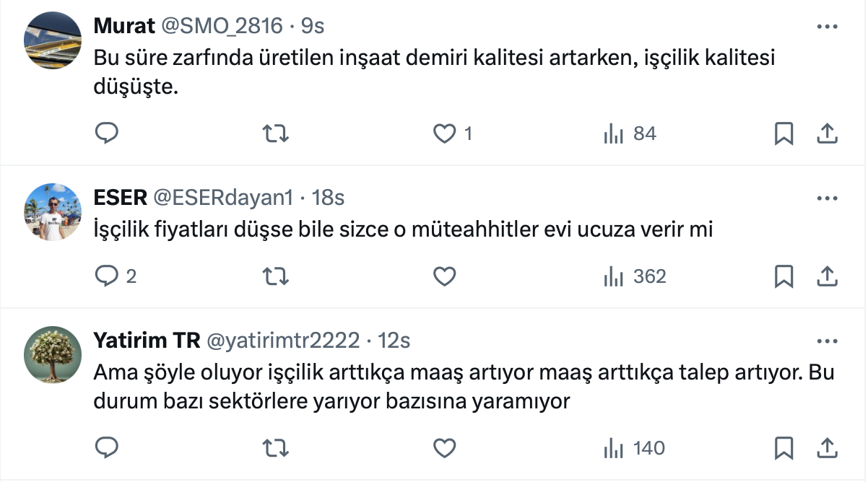This screenshot has height=482, width=868.
Task: Reply to Yatirim TR's tweet
Action: coord(107,448)
